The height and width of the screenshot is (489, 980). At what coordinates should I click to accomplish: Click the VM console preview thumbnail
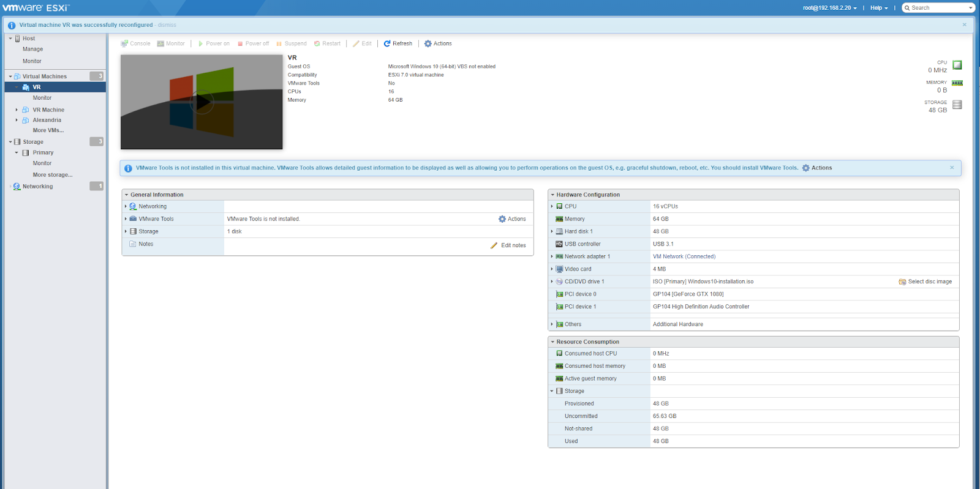tap(202, 102)
